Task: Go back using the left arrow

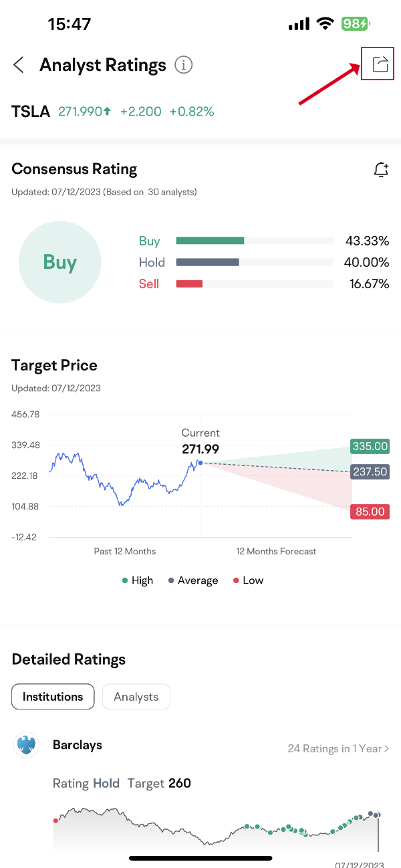Action: pyautogui.click(x=19, y=65)
